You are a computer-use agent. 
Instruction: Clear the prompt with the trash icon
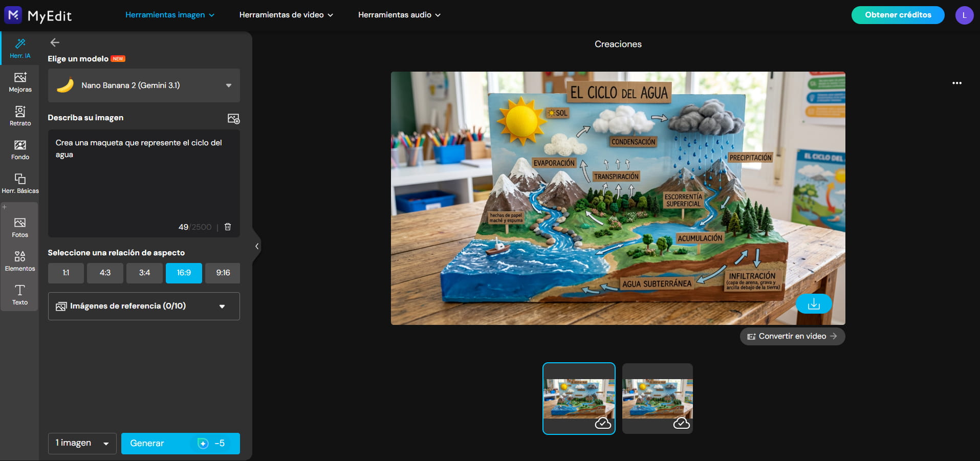(x=228, y=227)
